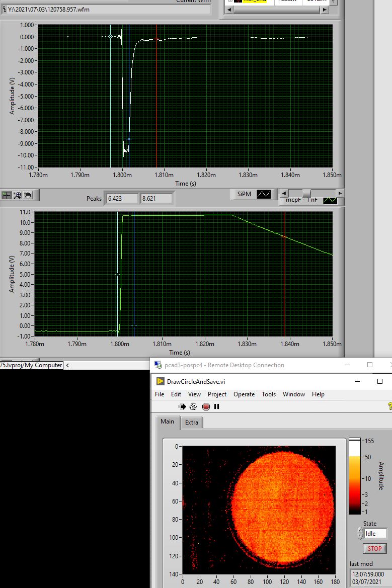The image size is (392, 588).
Task: Click the State control increment/decrement arrows
Action: coord(360,534)
